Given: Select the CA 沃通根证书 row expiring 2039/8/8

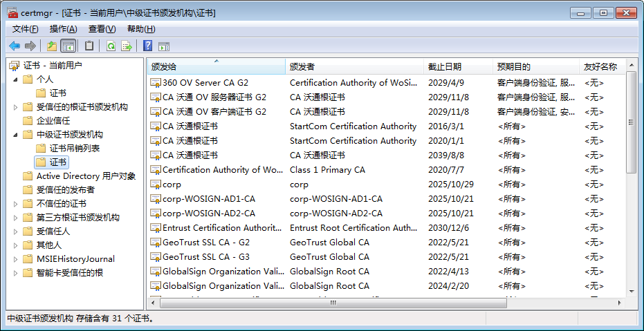Looking at the screenshot, I should [386, 155].
